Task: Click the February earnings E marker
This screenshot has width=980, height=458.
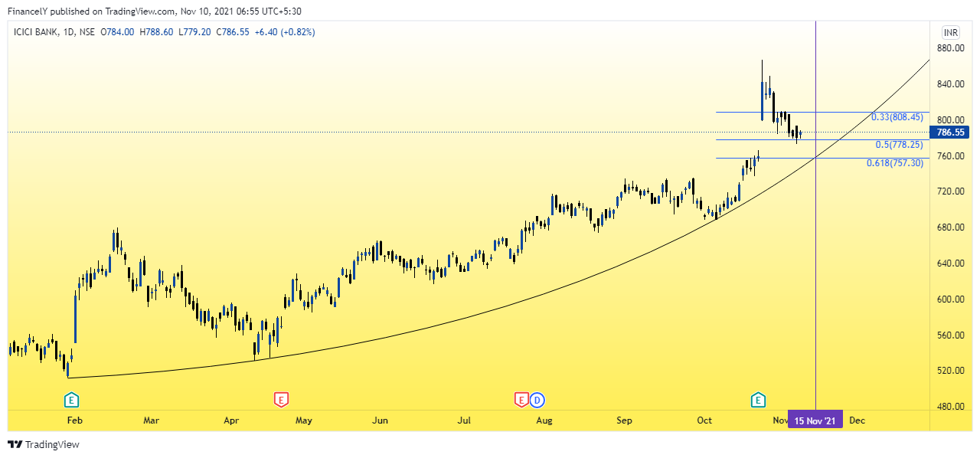Action: coord(71,399)
